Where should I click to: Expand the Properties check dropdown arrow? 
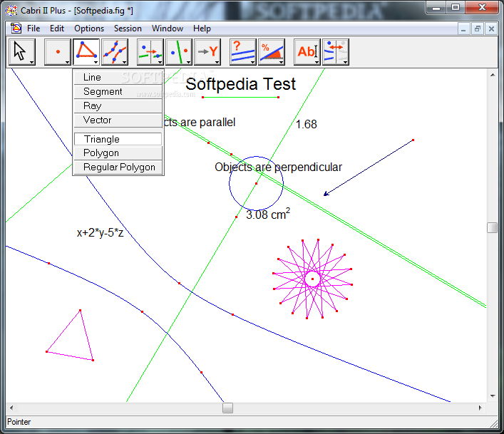(252, 62)
